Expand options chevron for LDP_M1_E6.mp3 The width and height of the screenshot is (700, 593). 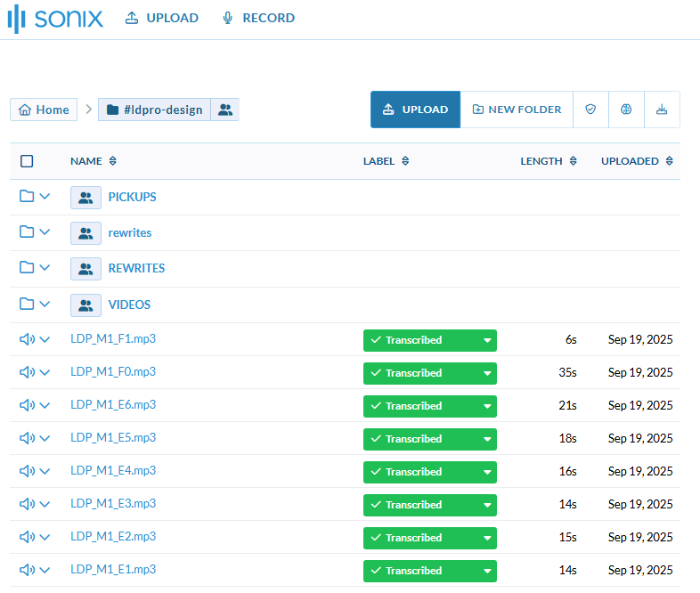click(x=45, y=406)
